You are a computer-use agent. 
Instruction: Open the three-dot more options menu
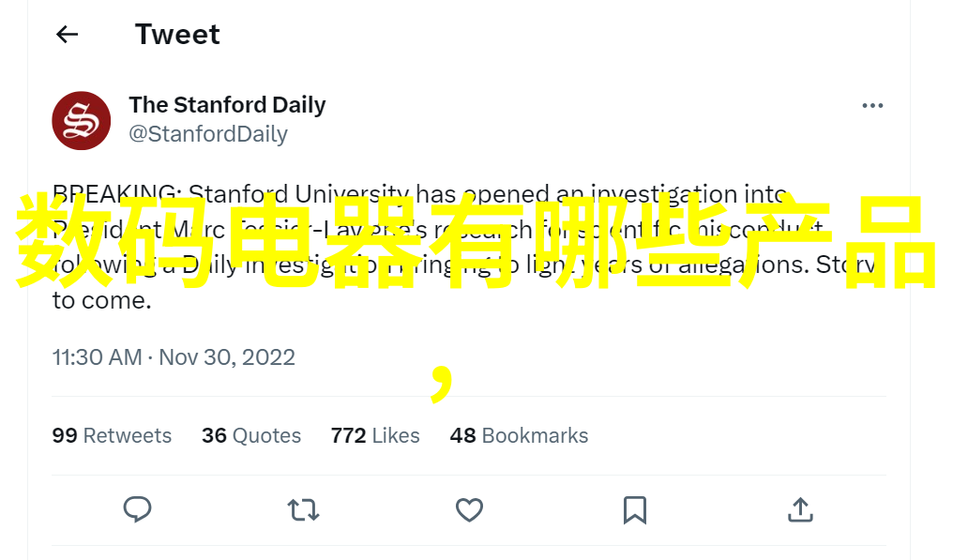click(x=872, y=106)
